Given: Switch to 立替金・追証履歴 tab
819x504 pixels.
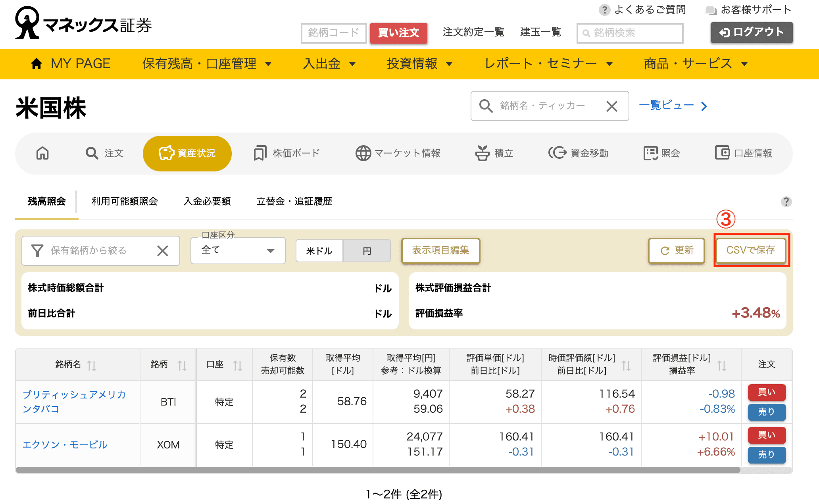Looking at the screenshot, I should coord(294,202).
